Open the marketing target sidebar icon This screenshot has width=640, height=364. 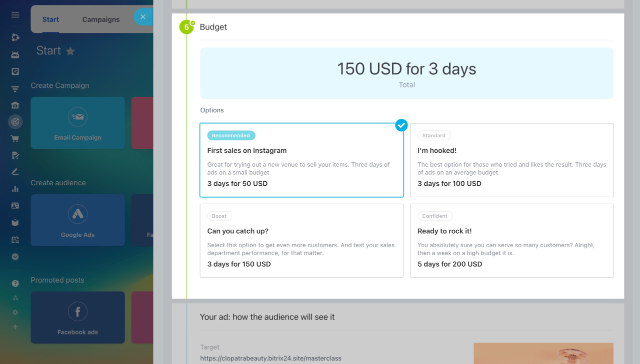tap(15, 121)
